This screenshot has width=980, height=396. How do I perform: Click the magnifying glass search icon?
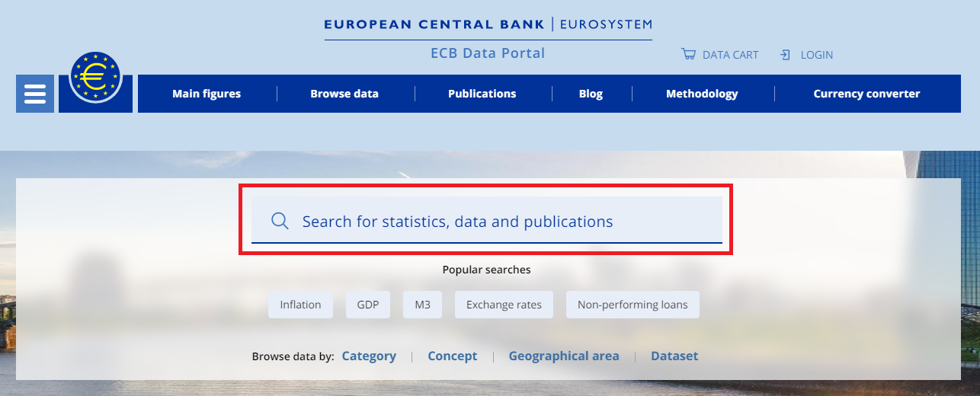[280, 222]
